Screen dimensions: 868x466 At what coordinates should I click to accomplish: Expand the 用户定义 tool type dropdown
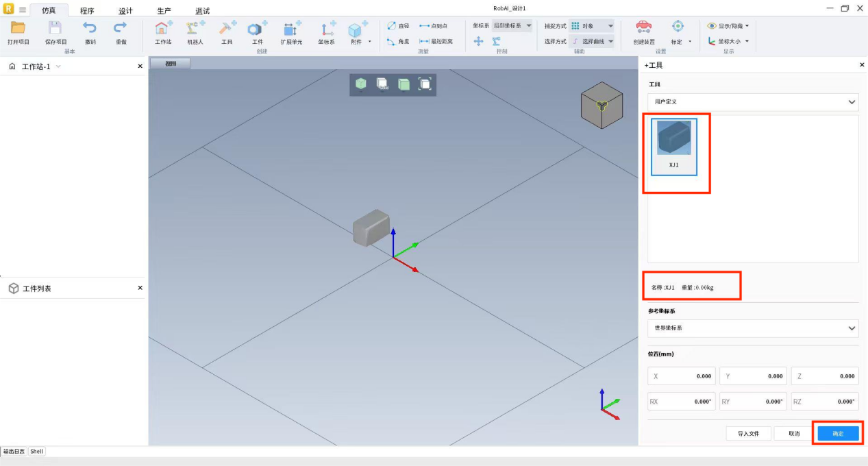tap(752, 102)
